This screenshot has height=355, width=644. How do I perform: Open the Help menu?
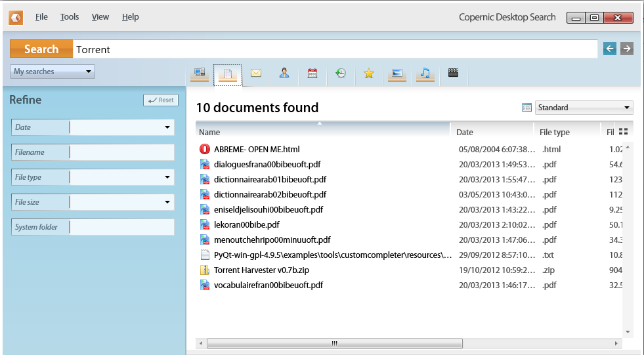click(x=130, y=17)
